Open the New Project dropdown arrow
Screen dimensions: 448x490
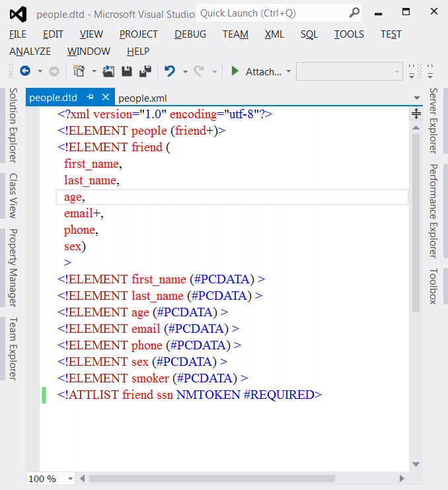point(94,71)
